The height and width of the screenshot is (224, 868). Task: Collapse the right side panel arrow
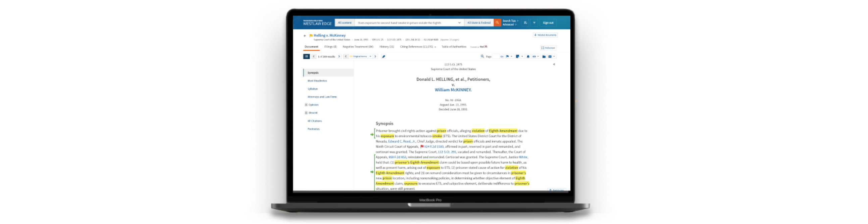tap(554, 64)
